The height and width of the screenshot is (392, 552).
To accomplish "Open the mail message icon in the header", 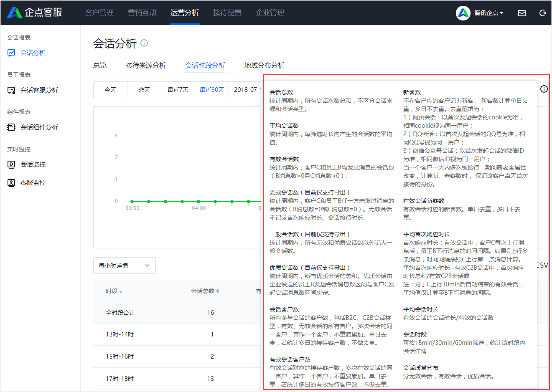I will (x=521, y=13).
